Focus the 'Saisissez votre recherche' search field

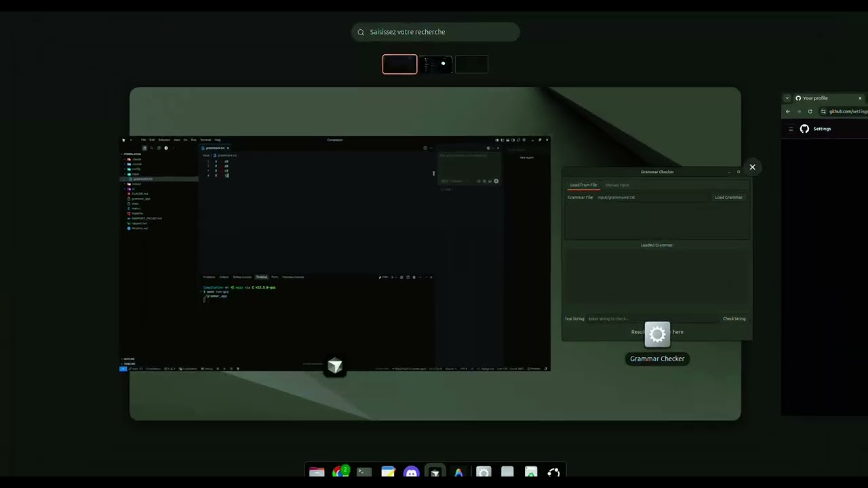point(435,32)
